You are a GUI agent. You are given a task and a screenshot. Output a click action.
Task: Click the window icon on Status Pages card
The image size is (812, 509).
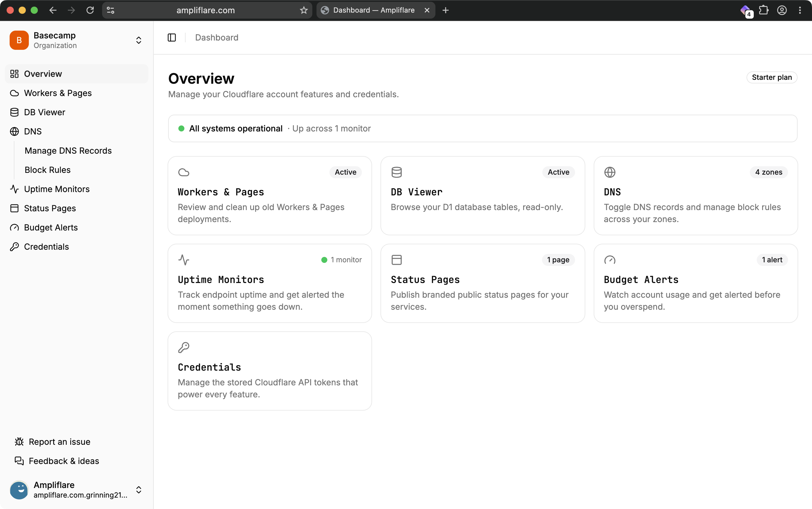pyautogui.click(x=396, y=260)
